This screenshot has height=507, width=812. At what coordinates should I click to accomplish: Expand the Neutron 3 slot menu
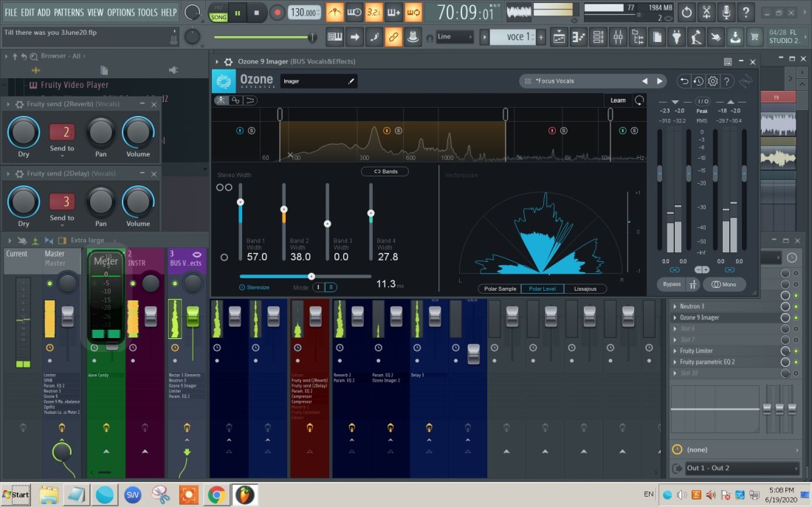click(675, 306)
